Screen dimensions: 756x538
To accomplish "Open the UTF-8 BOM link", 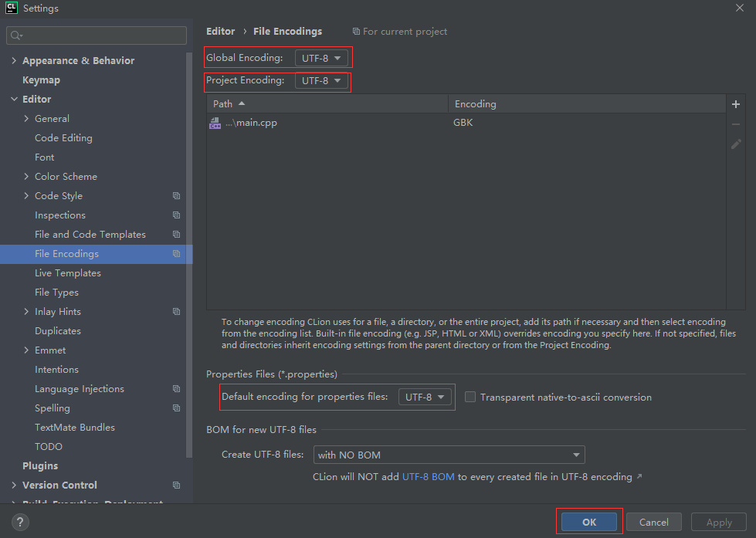I will 428,477.
